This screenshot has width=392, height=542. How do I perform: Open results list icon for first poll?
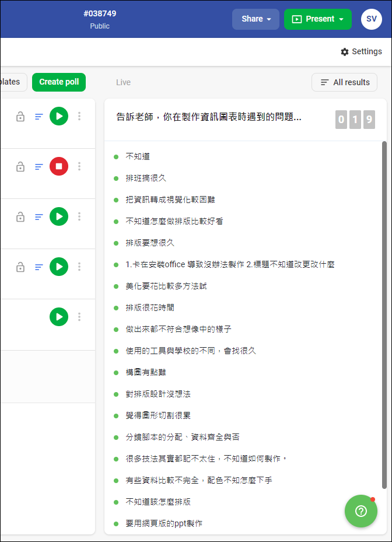tap(39, 117)
